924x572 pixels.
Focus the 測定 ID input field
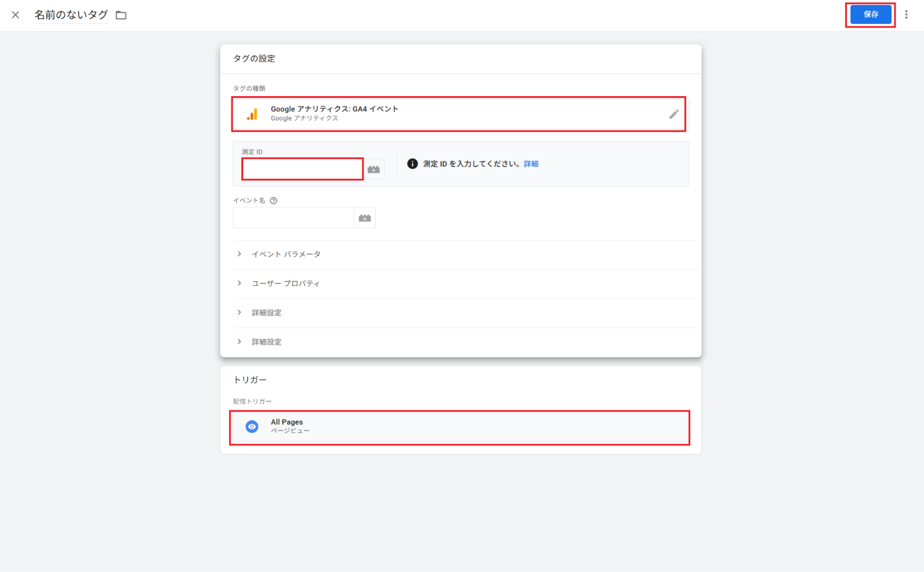pos(303,169)
